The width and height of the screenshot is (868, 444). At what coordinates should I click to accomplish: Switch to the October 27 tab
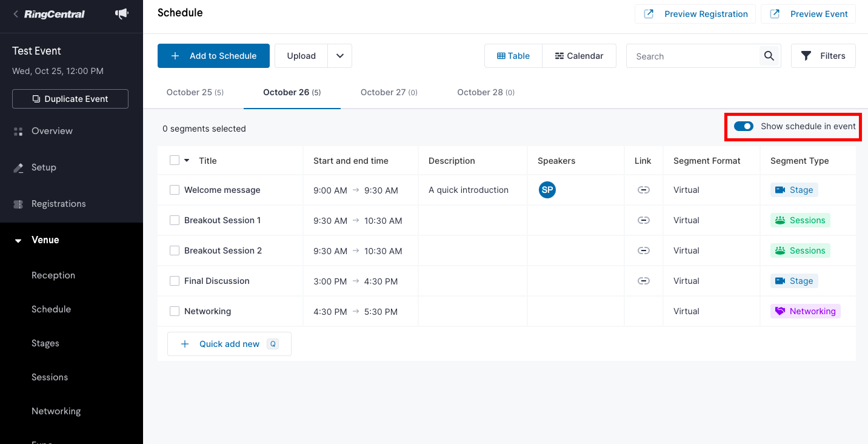pos(389,92)
